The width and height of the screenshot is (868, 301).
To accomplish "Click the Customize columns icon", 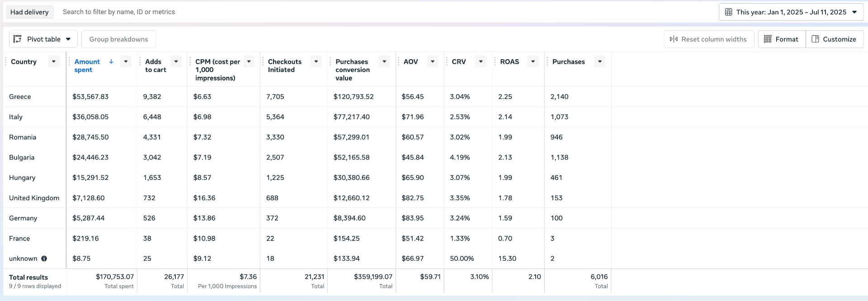I will pyautogui.click(x=815, y=39).
